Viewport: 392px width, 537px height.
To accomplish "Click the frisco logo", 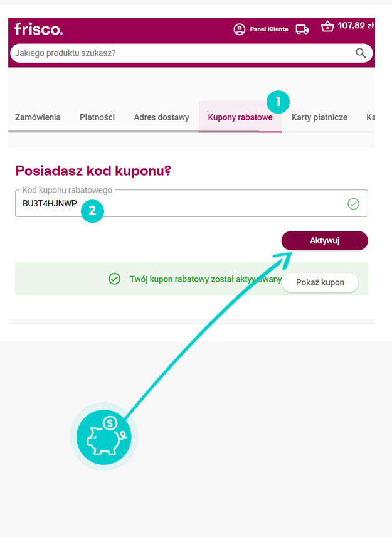I will tap(39, 29).
